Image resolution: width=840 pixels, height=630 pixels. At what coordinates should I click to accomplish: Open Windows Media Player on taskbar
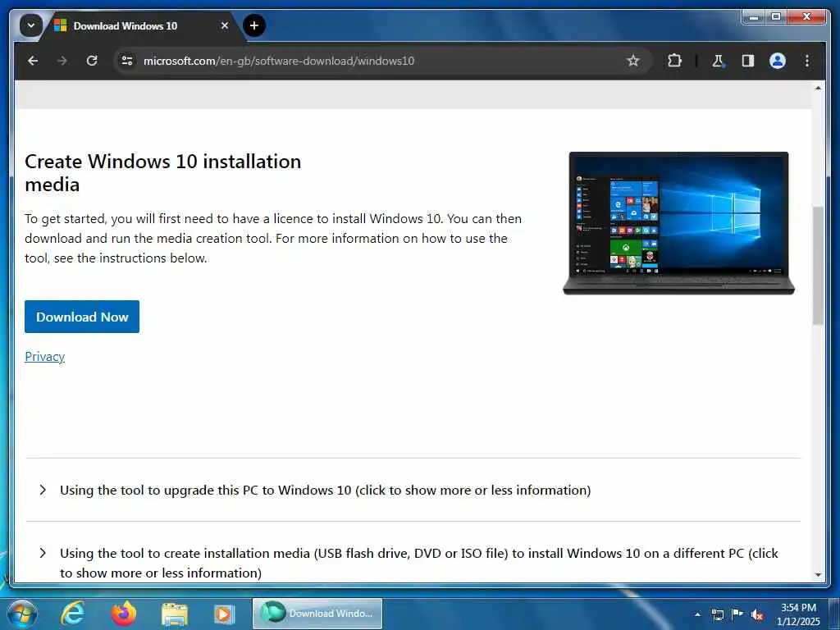point(224,614)
